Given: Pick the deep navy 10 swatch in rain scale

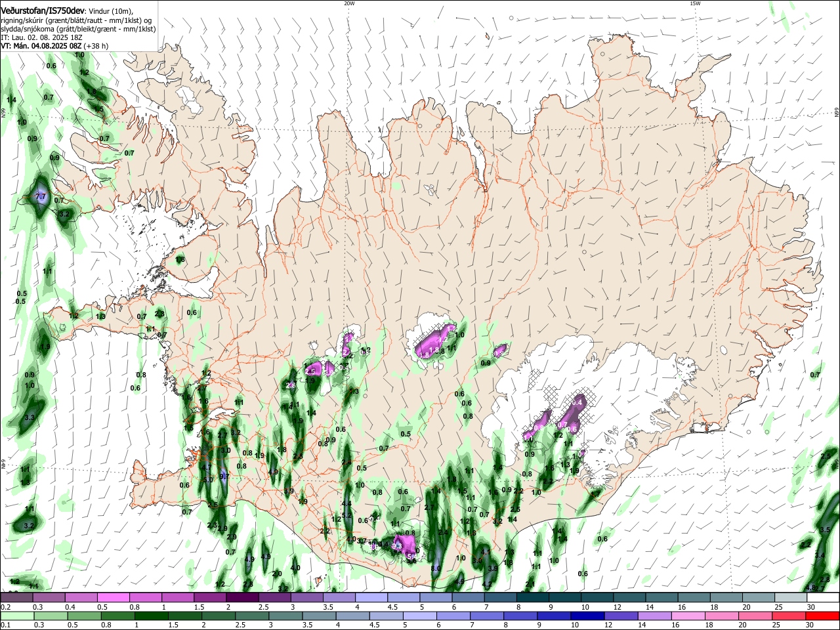Looking at the screenshot, I should 586,616.
